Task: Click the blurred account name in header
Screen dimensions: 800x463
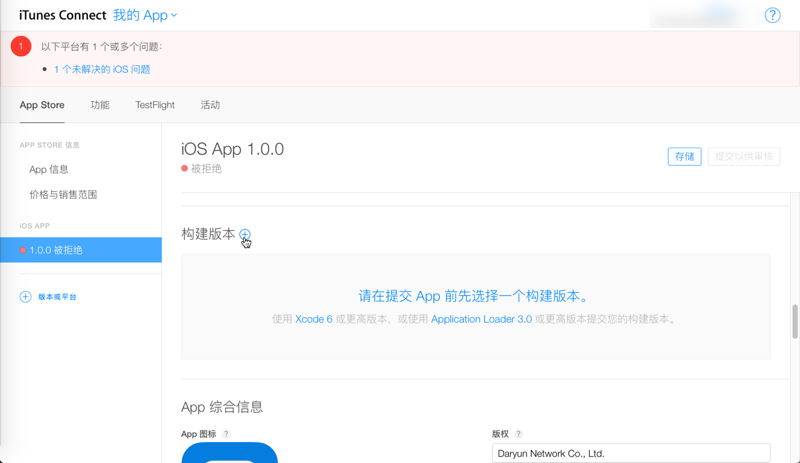Action: point(704,16)
